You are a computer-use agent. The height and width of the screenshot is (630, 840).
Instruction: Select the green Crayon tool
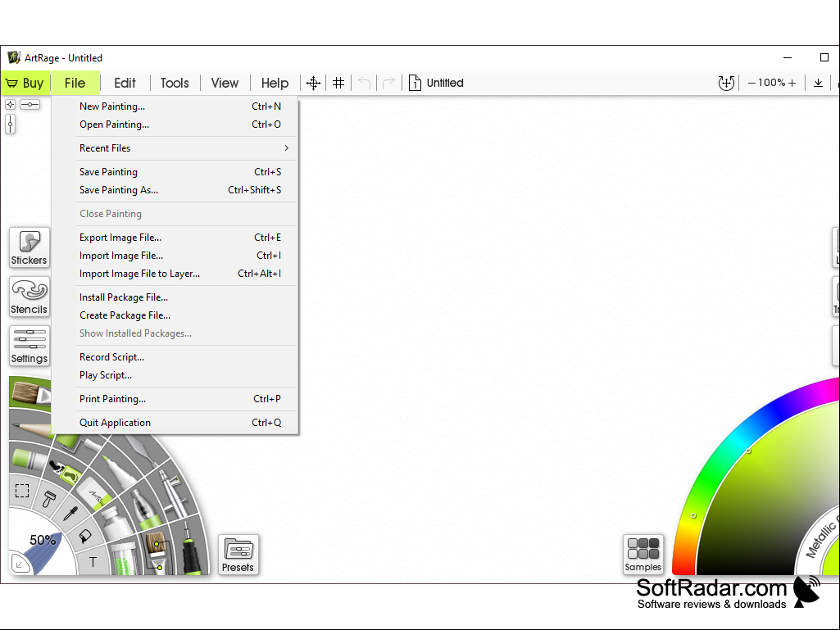click(x=30, y=460)
